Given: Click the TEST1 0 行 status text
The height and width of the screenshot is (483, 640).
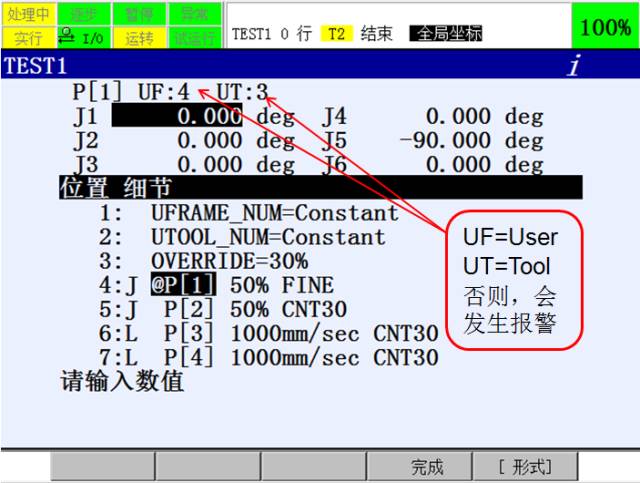Looking at the screenshot, I should (272, 33).
